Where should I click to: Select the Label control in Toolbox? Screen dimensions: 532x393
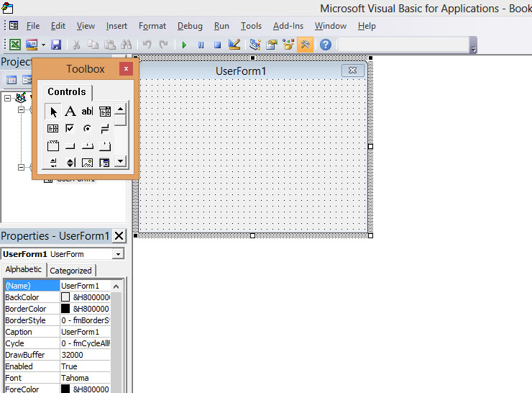point(70,111)
